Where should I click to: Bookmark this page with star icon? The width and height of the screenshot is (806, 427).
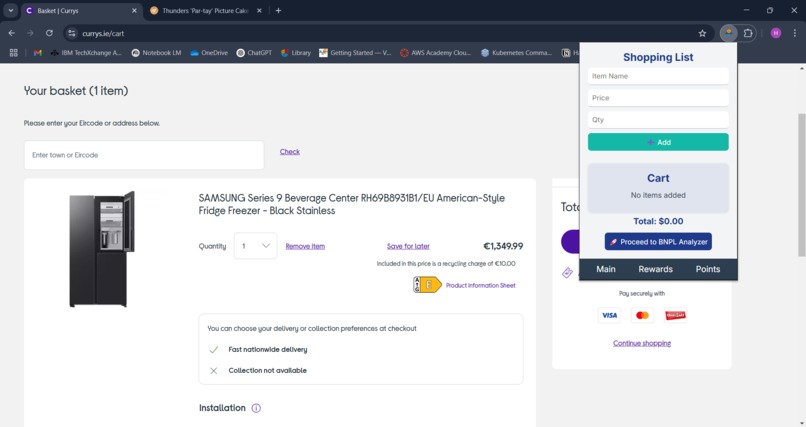coord(702,33)
